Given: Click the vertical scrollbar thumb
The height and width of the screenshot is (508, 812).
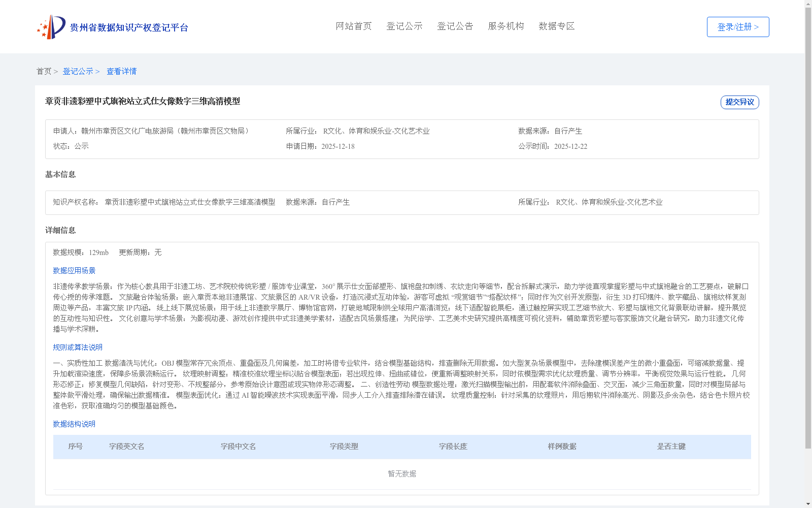Looking at the screenshot, I should (x=808, y=228).
